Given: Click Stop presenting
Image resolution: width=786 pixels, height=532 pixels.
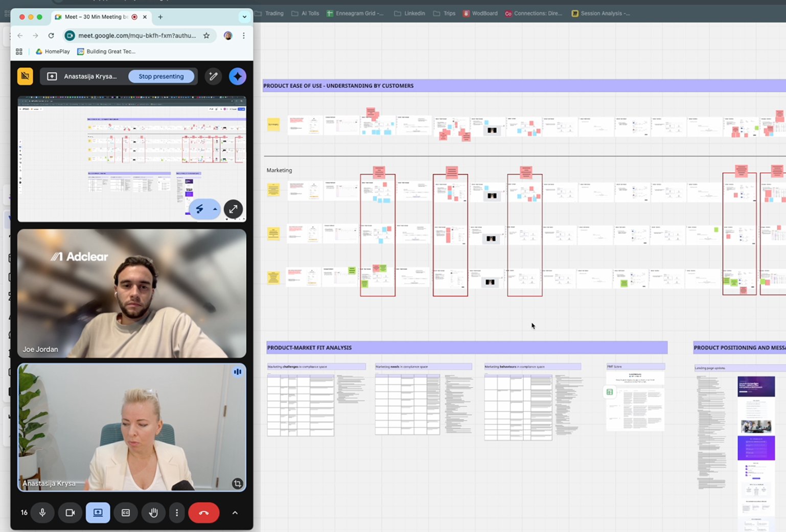Looking at the screenshot, I should 161,76.
